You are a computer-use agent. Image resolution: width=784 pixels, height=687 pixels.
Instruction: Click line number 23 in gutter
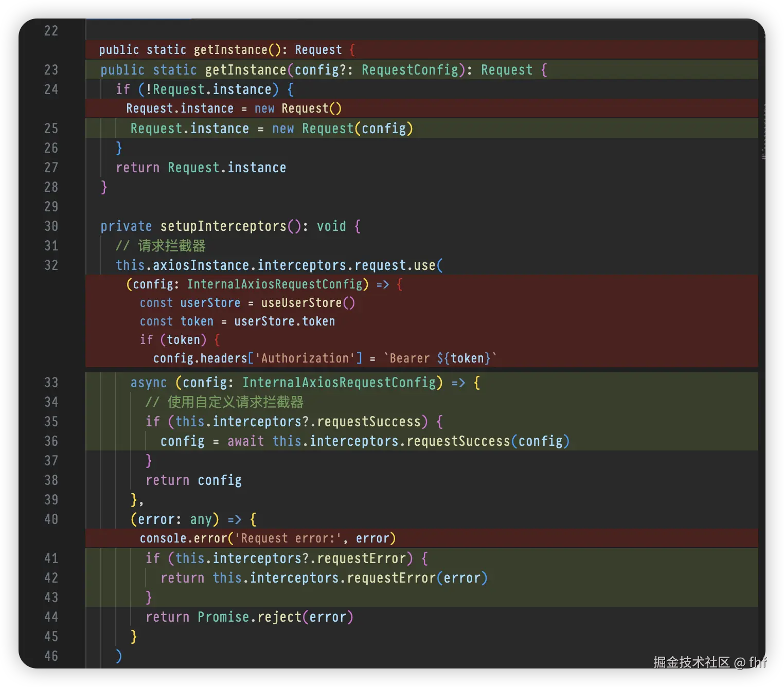51,69
